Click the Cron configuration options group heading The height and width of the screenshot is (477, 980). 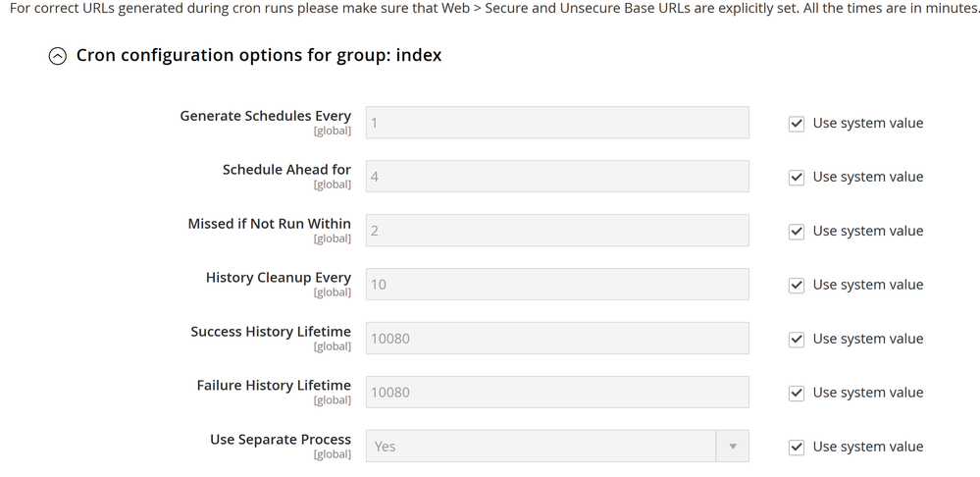coord(259,56)
